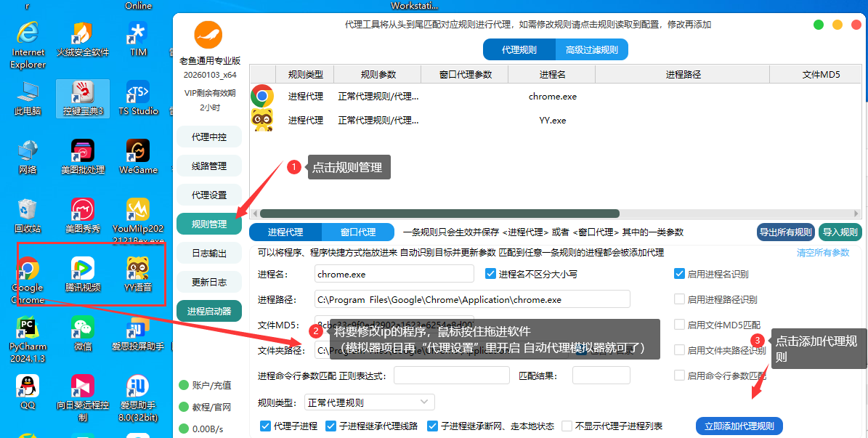Screen dimensions: 868x438
Task: Enable 启用进程路径识别 checkbox
Action: (679, 299)
